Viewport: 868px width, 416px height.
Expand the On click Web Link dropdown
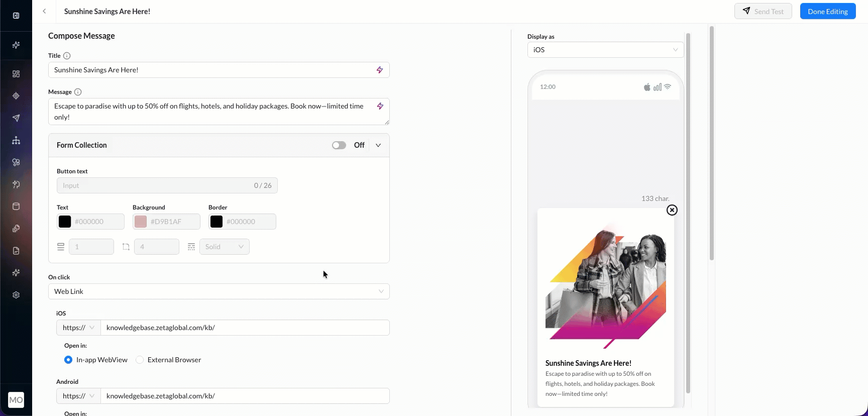click(219, 291)
